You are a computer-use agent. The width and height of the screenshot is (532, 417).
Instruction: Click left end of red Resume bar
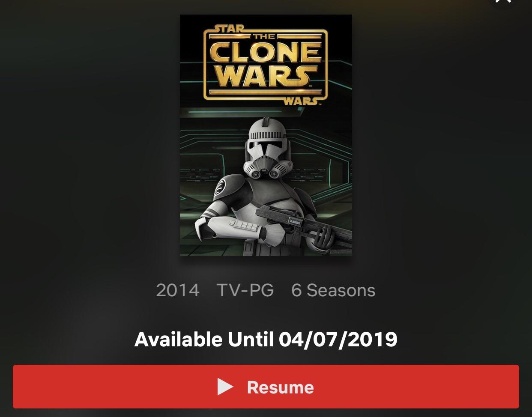coord(26,387)
